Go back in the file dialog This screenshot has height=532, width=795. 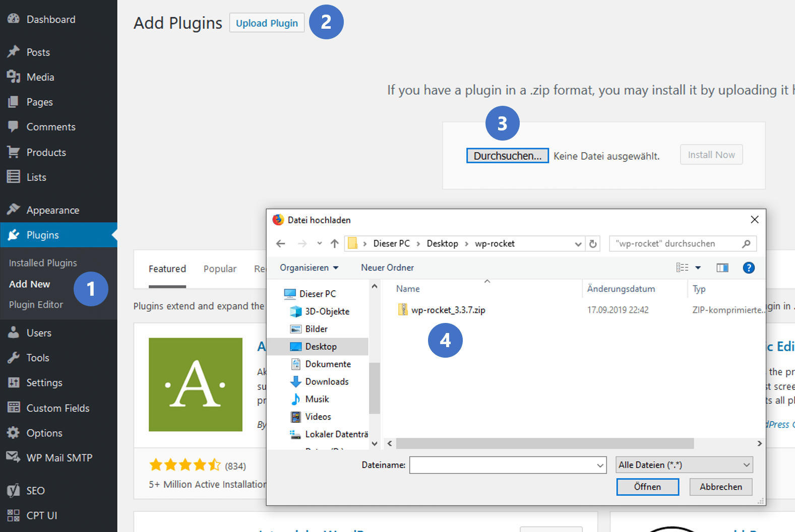pyautogui.click(x=281, y=244)
